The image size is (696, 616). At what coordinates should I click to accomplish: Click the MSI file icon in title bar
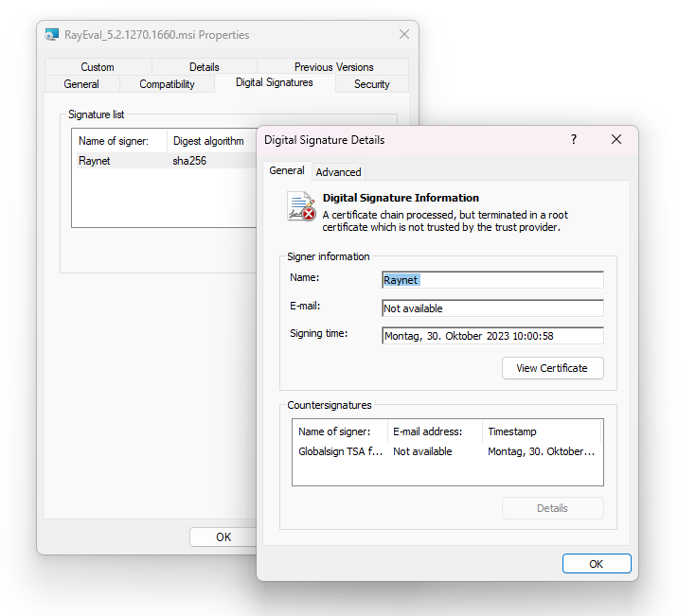[52, 35]
